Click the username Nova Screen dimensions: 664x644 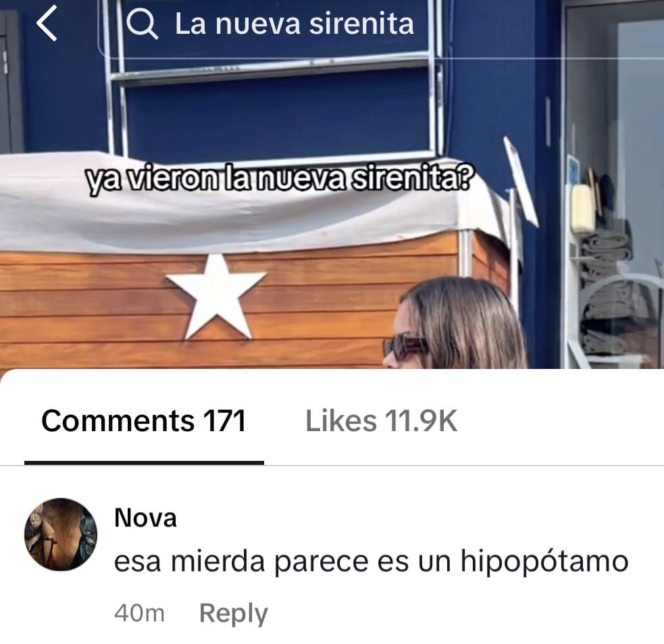(x=145, y=518)
